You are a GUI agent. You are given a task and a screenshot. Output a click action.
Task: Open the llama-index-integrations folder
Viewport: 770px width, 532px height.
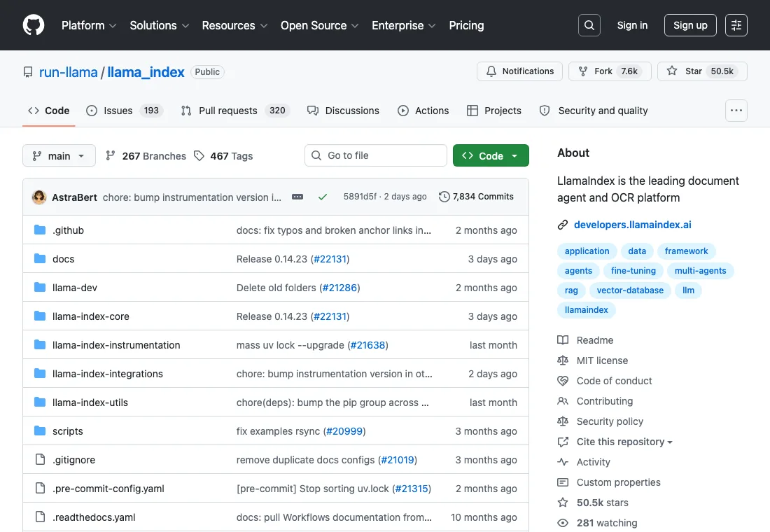pyautogui.click(x=108, y=374)
